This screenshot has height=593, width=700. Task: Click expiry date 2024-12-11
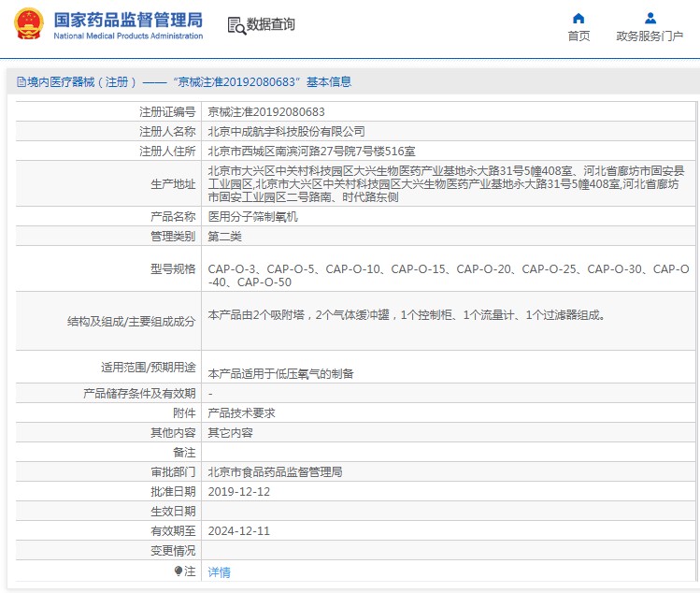[239, 531]
